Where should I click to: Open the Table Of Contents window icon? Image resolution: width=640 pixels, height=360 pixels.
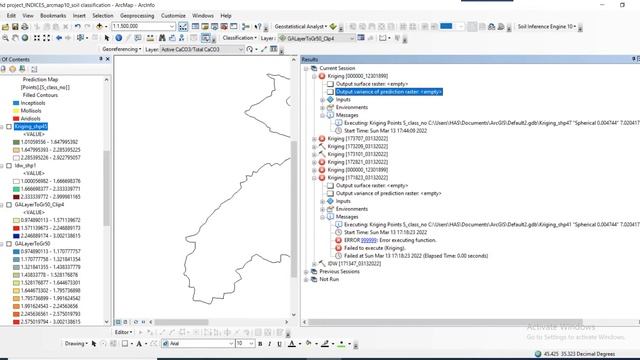[x=196, y=27]
